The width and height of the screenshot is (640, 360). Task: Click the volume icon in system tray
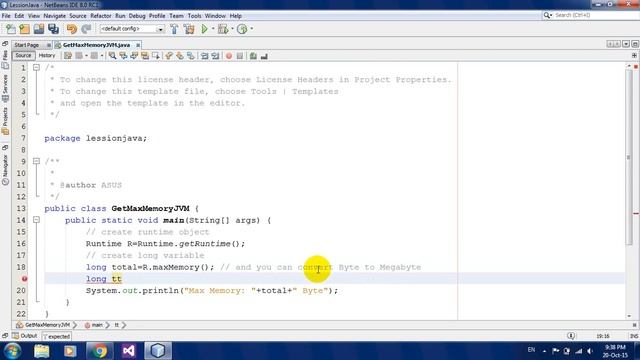point(590,351)
